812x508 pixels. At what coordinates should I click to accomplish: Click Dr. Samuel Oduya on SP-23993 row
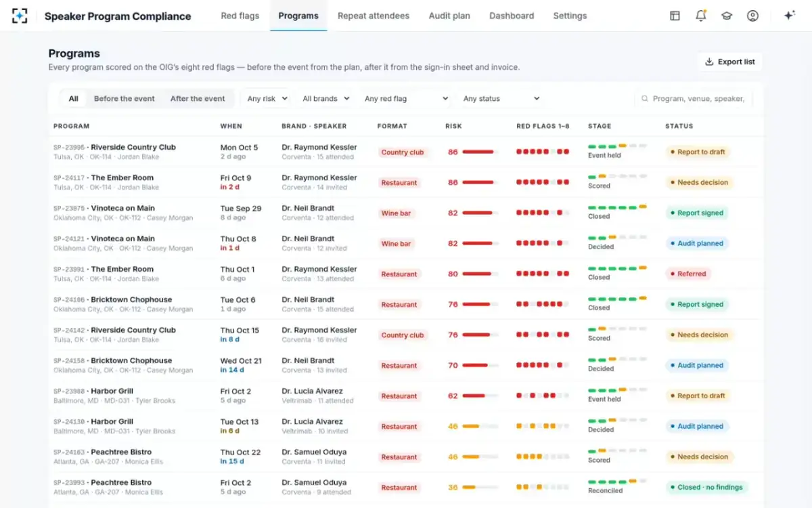pyautogui.click(x=314, y=482)
